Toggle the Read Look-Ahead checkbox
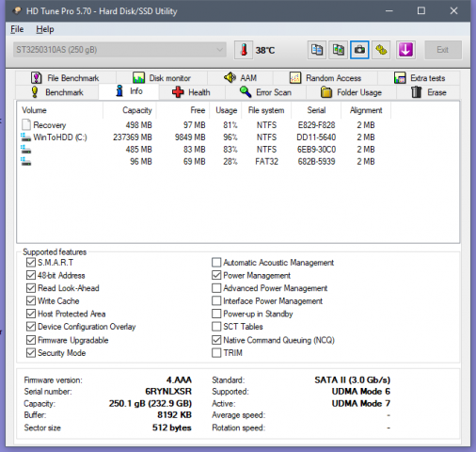476x452 pixels. (31, 288)
